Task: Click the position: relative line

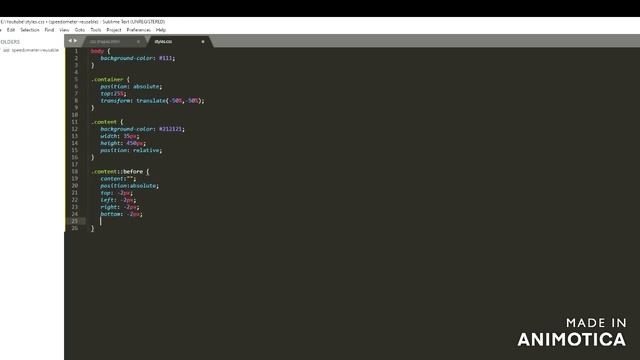Action: click(131, 150)
